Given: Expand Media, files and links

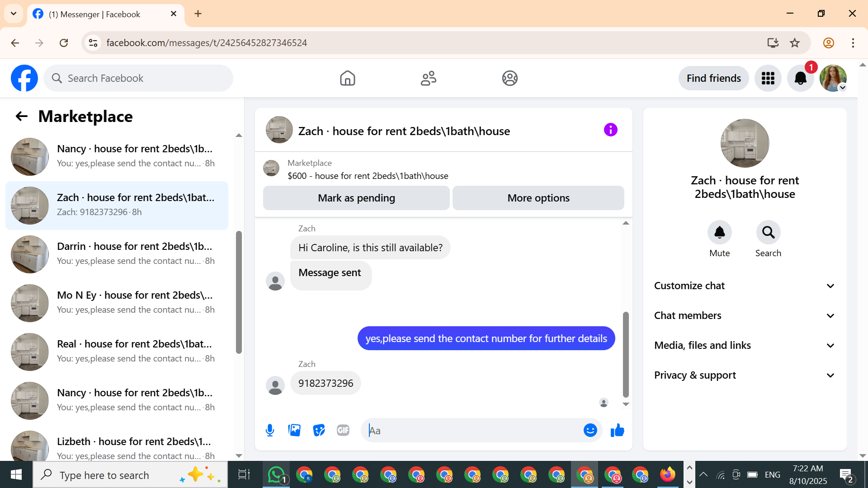Looking at the screenshot, I should pyautogui.click(x=745, y=345).
